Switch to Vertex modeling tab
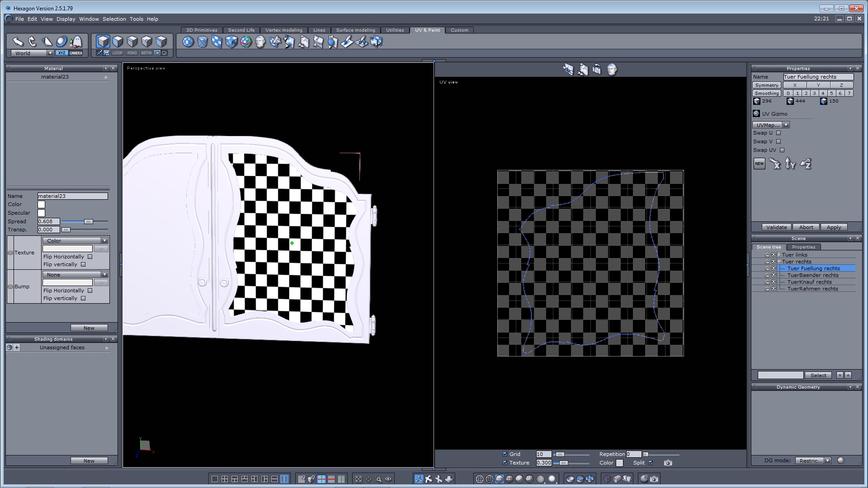The image size is (868, 488). coord(283,30)
